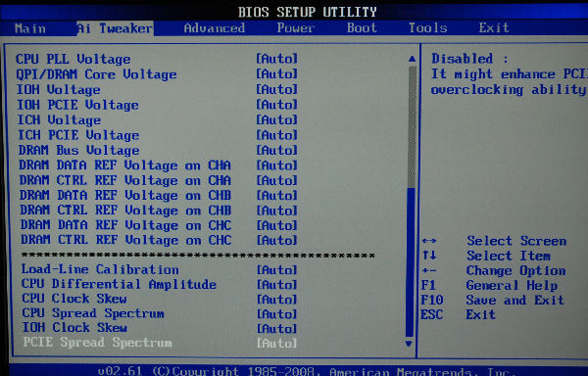Viewport: 588px width, 376px height.
Task: Open IOH Voltage Auto option
Action: [276, 89]
